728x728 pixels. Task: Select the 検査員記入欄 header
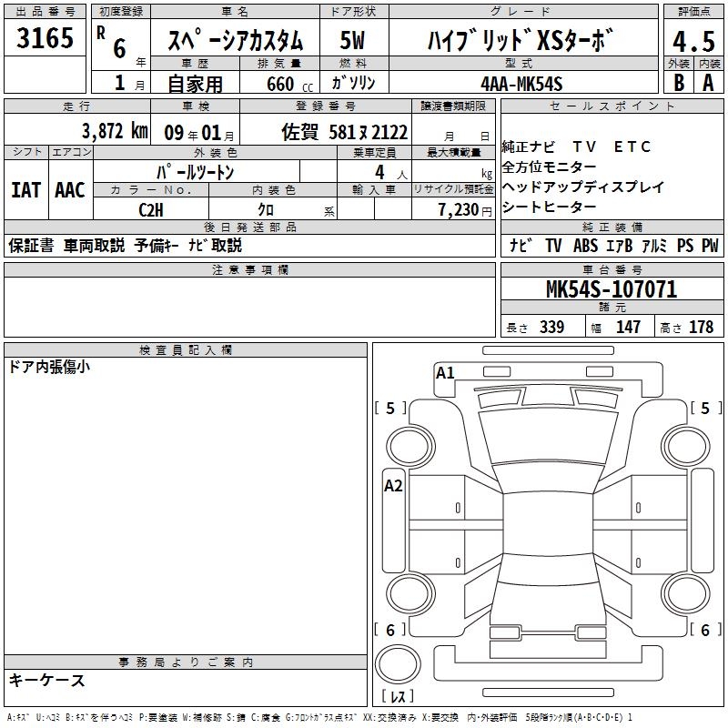(186, 350)
